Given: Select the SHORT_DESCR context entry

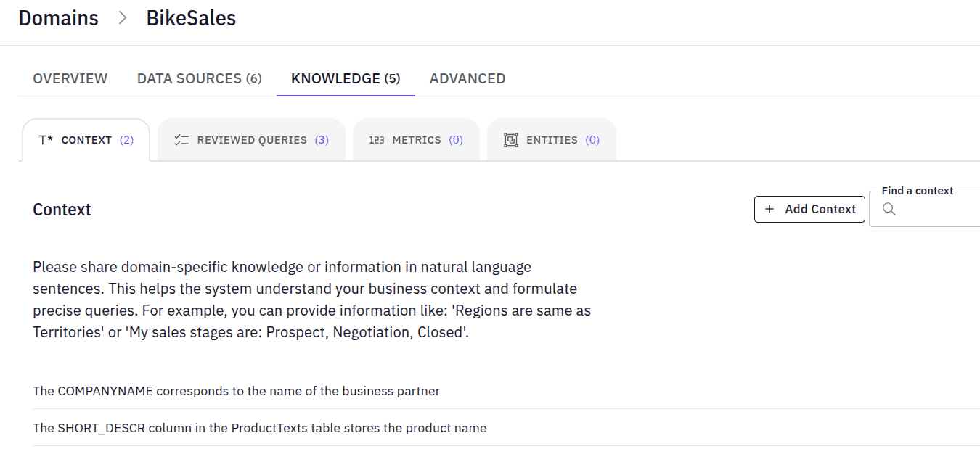Looking at the screenshot, I should click(x=259, y=428).
